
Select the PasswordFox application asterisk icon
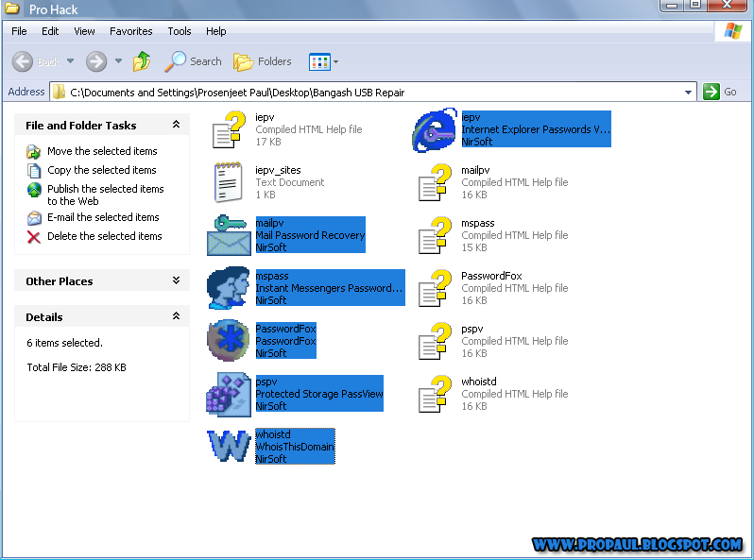pyautogui.click(x=229, y=340)
